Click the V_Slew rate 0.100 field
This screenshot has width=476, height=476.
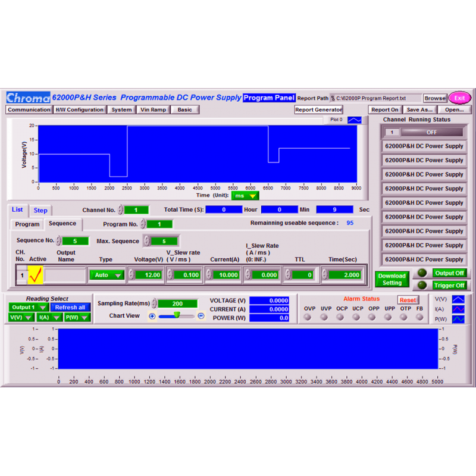[x=187, y=275]
